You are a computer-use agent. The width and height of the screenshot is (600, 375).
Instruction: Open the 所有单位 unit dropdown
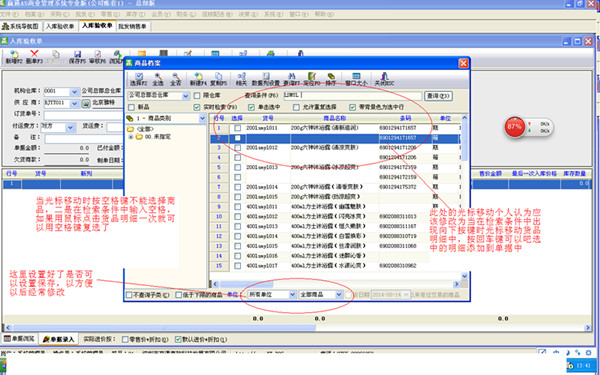pyautogui.click(x=272, y=295)
